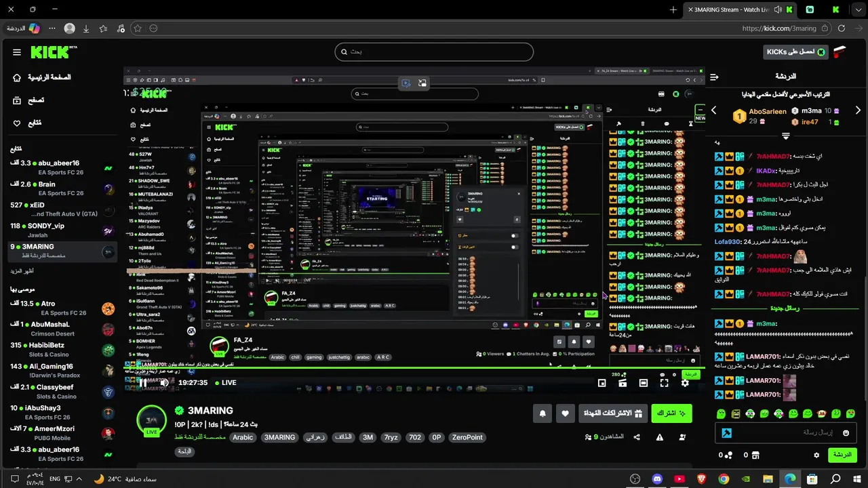
Task: Mute the stream volume
Action: [164, 383]
